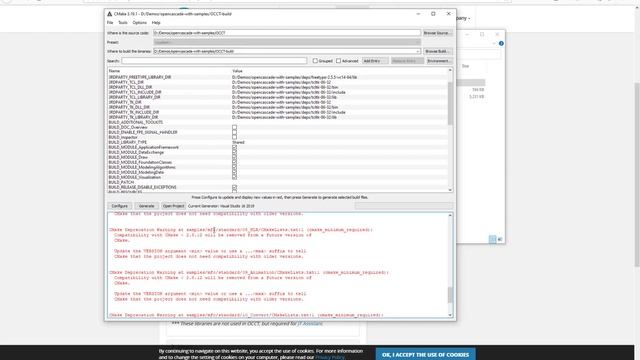Click the output log vertical scrollbar
The width and height of the screenshot is (640, 360).
[450, 295]
